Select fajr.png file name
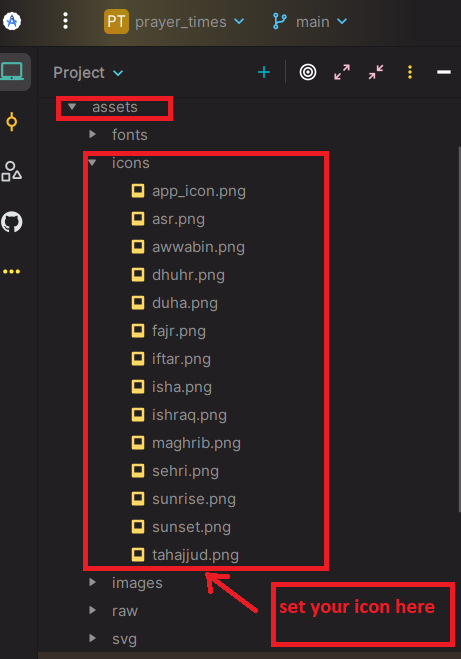Screen dimensions: 461x659 pos(179,331)
